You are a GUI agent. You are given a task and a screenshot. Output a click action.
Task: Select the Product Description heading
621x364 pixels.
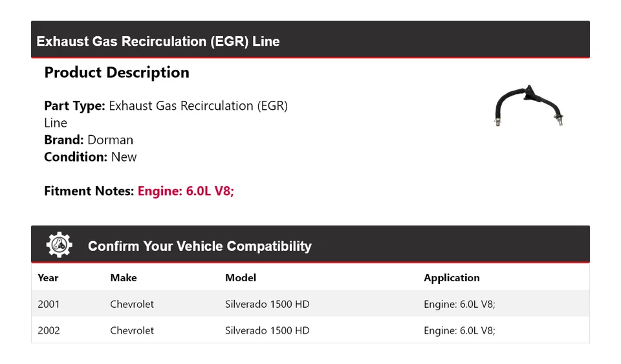tap(116, 72)
